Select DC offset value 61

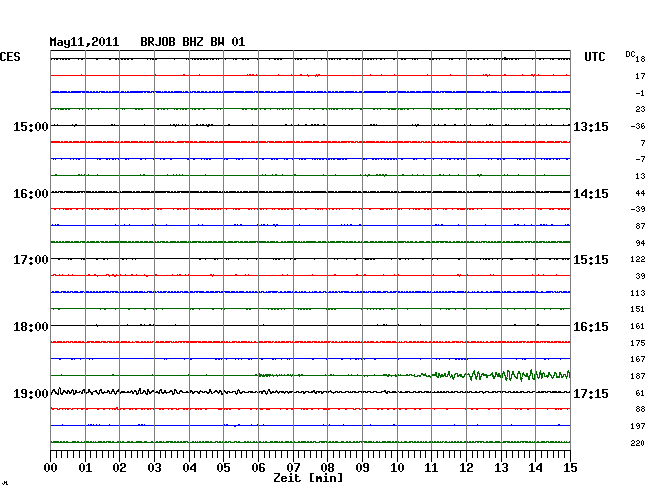point(640,393)
